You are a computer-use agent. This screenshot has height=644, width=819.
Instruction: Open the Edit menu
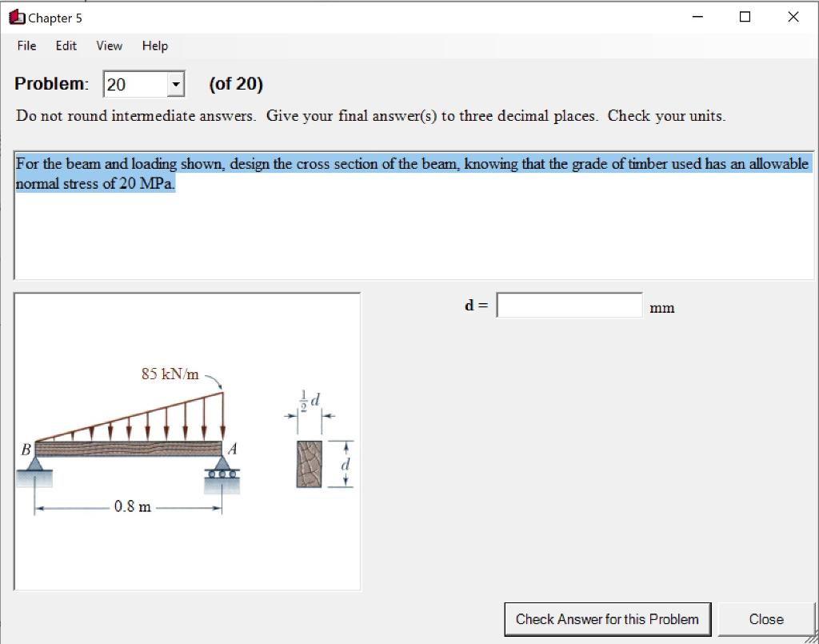tap(66, 46)
